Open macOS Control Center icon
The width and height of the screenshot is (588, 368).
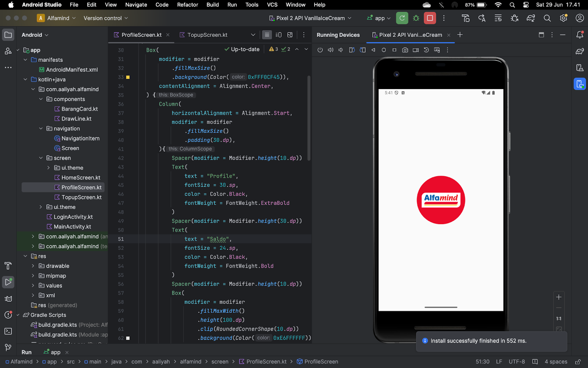tap(526, 5)
